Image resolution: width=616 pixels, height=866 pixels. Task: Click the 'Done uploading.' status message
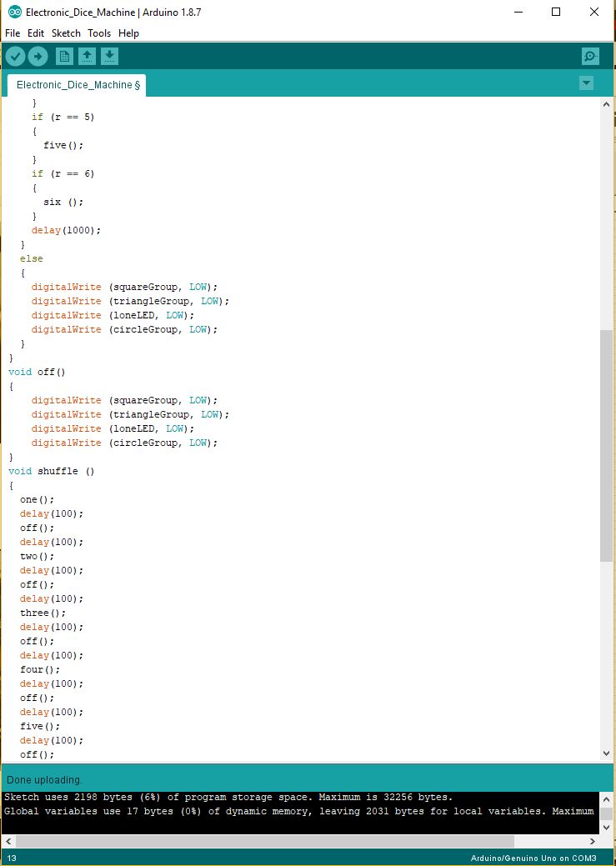point(44,780)
